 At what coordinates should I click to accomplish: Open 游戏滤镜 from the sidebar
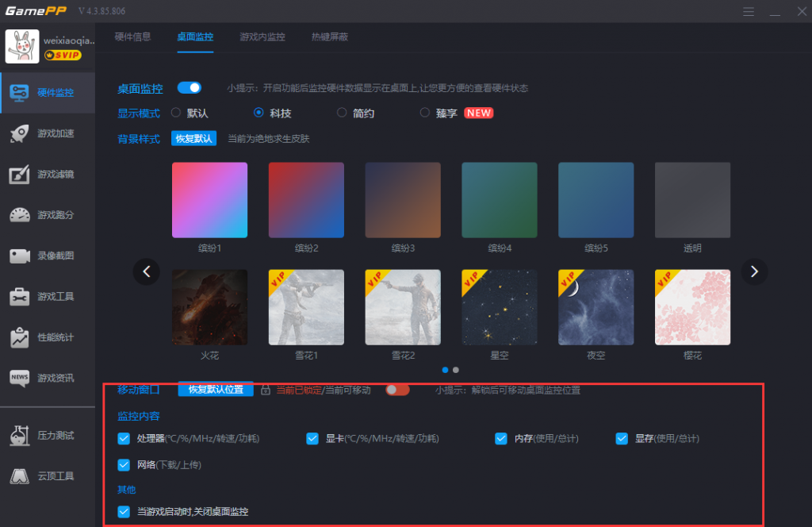click(x=48, y=174)
